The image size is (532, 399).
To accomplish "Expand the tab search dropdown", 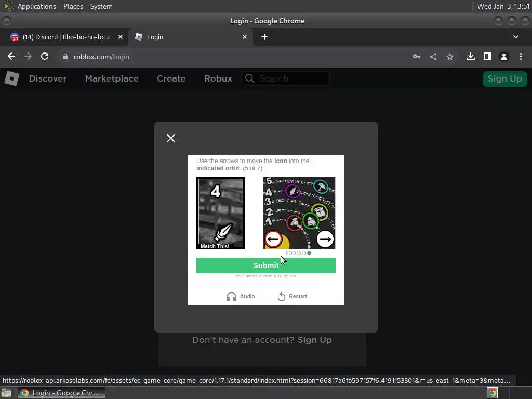I will pyautogui.click(x=516, y=37).
